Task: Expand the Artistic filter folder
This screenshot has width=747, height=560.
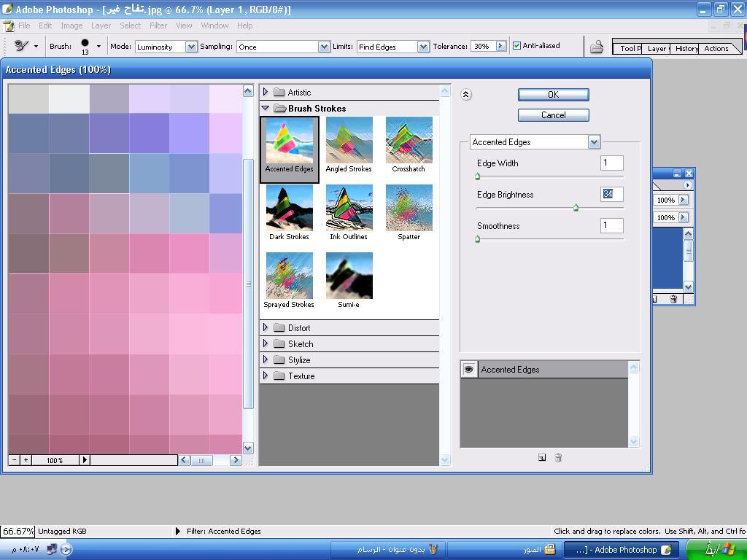Action: [266, 92]
